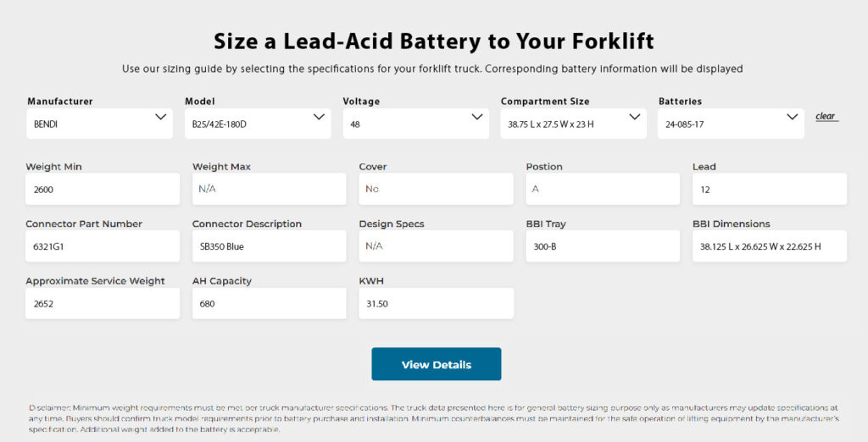This screenshot has height=442, width=868.
Task: Expand the Model dropdown B25/42E-180D
Action: coord(258,124)
